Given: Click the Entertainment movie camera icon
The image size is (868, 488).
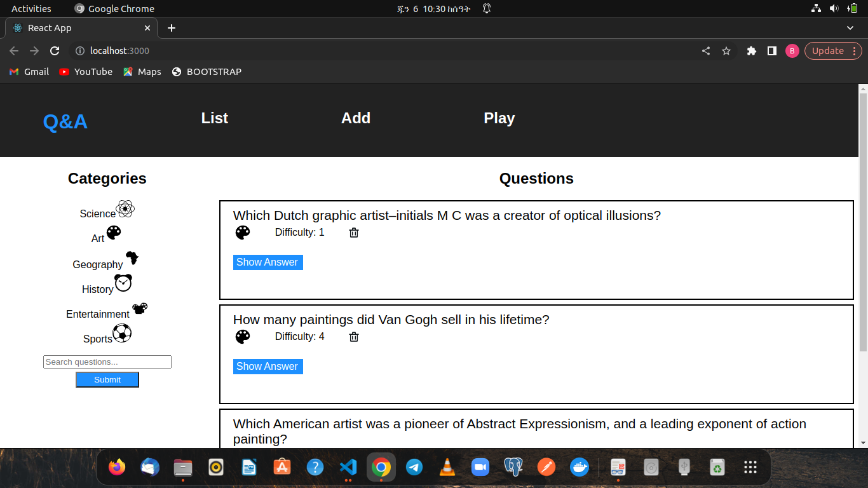Looking at the screenshot, I should (x=140, y=309).
